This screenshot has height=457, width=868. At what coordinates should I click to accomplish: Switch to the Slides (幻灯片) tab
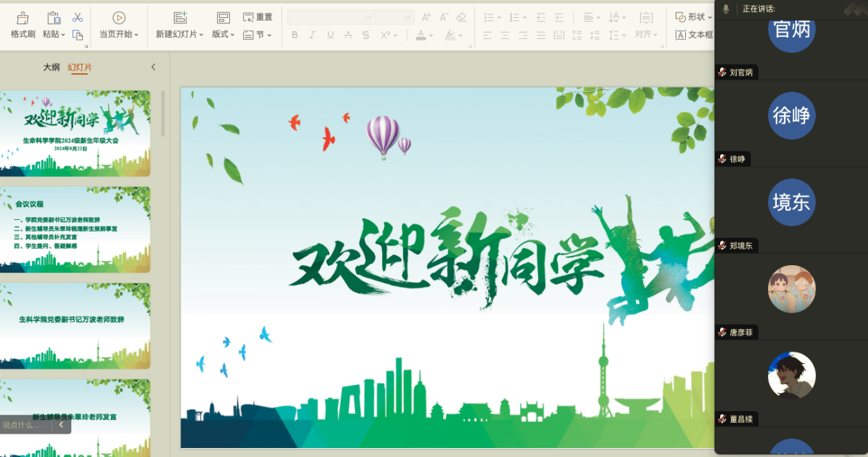(79, 67)
